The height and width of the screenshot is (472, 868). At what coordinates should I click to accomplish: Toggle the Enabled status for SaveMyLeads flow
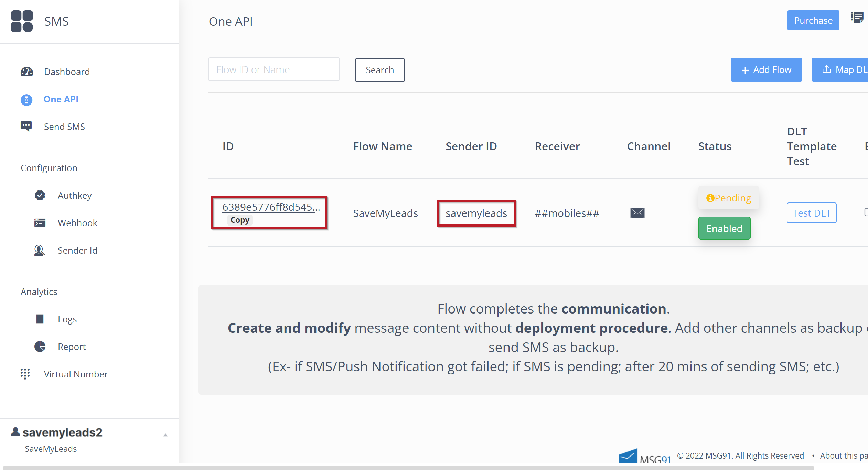point(724,228)
